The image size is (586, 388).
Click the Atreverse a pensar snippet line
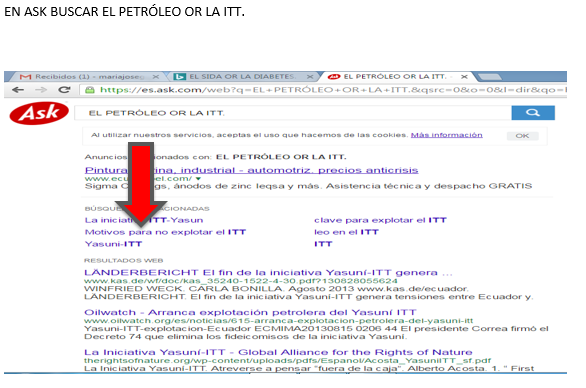(309, 369)
